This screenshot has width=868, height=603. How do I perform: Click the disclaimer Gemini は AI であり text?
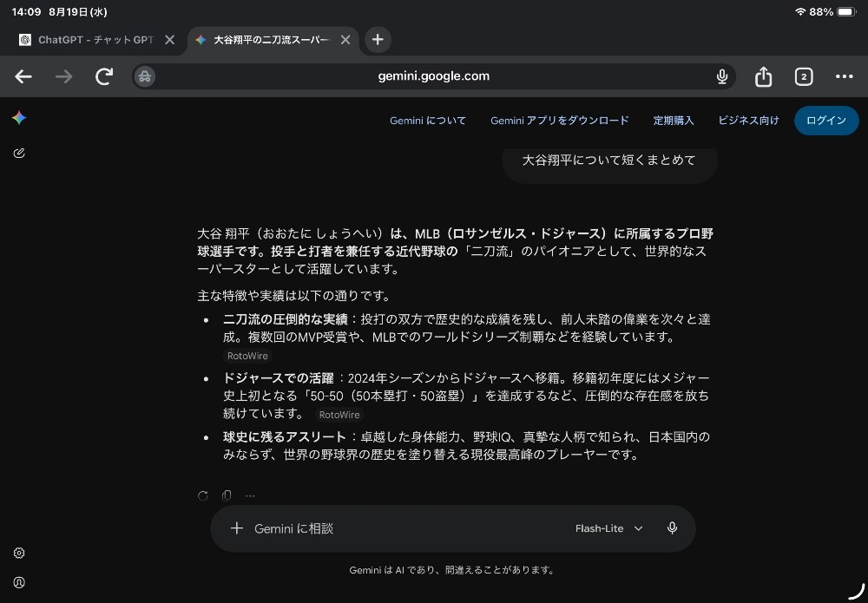[x=452, y=570]
